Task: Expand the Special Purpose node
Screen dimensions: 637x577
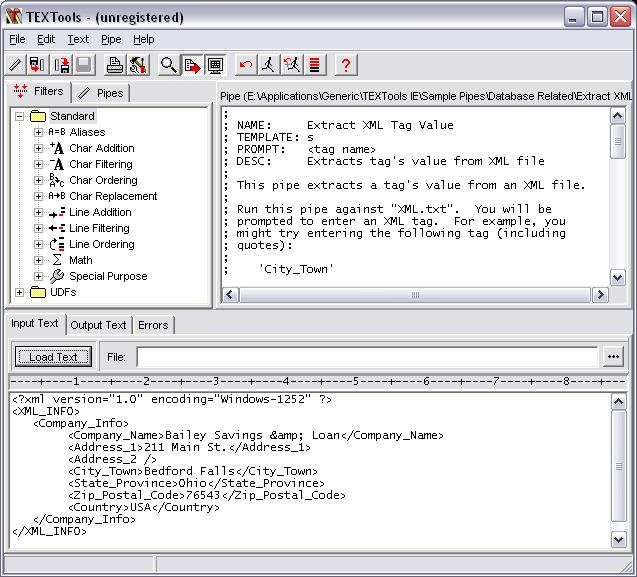Action: (x=38, y=277)
